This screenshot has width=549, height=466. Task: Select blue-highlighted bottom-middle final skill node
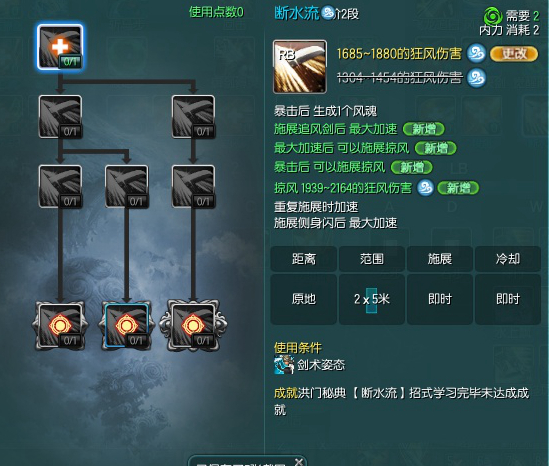coord(127,325)
